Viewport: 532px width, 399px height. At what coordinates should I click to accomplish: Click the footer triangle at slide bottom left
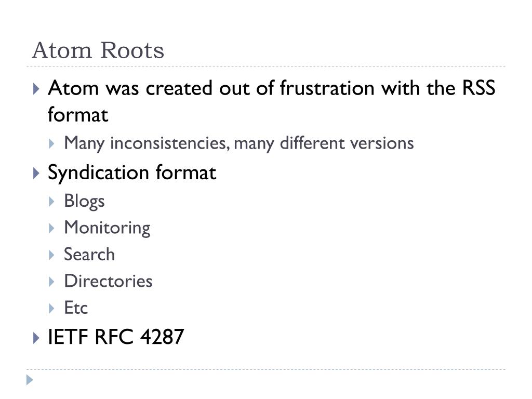[30, 380]
